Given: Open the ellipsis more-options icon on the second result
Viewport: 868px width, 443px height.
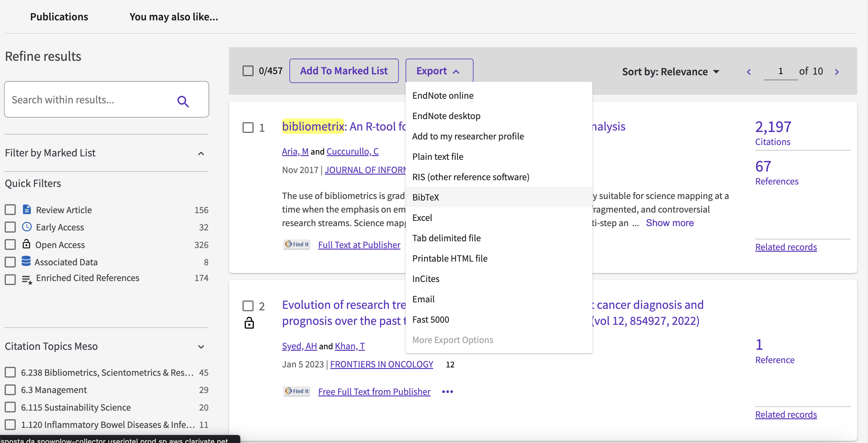Looking at the screenshot, I should tap(447, 391).
